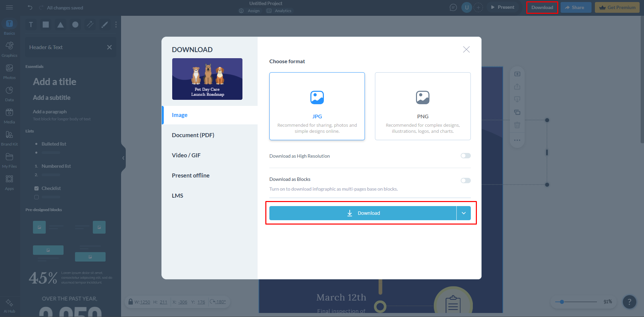Enable Download as High Resolution
The height and width of the screenshot is (317, 644).
pos(465,156)
